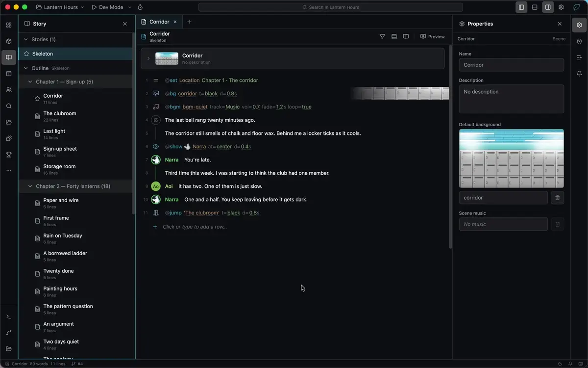Open the cube assets panel icon
Image resolution: width=588 pixels, height=368 pixels.
tap(9, 41)
